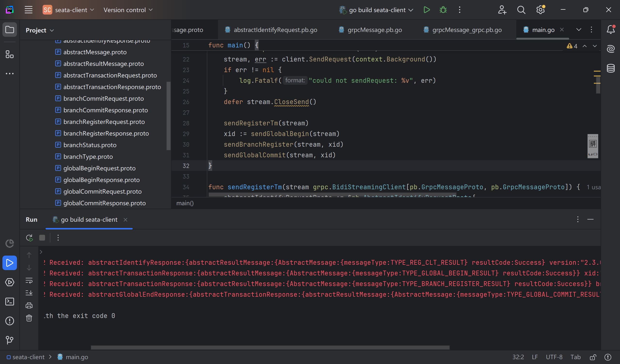Open the Database tool window
This screenshot has height=364, width=620.
point(611,68)
